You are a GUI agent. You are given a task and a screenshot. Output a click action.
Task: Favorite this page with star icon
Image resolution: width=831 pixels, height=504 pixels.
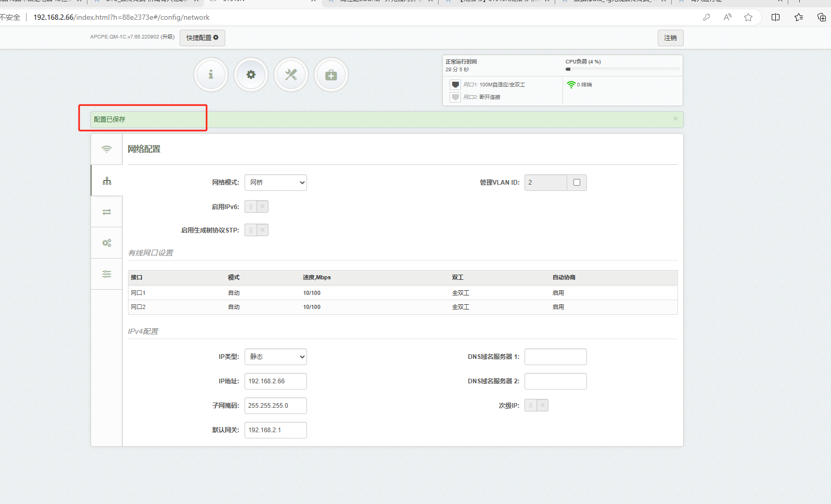748,17
